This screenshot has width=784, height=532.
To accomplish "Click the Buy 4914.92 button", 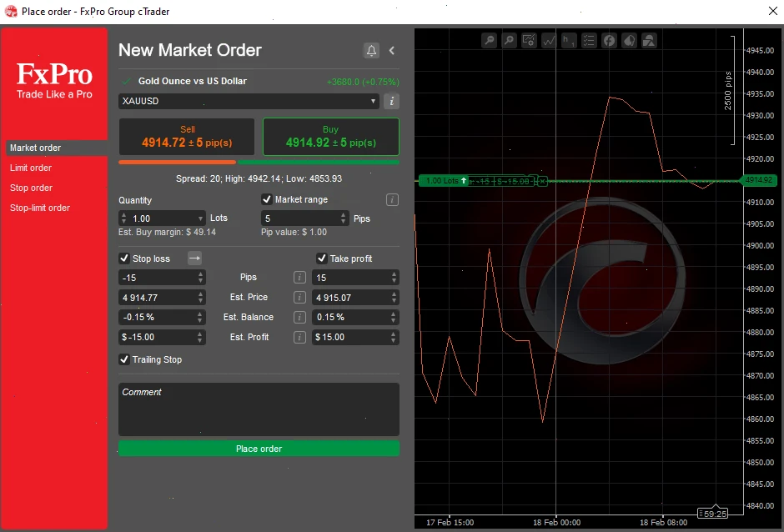I will point(330,134).
